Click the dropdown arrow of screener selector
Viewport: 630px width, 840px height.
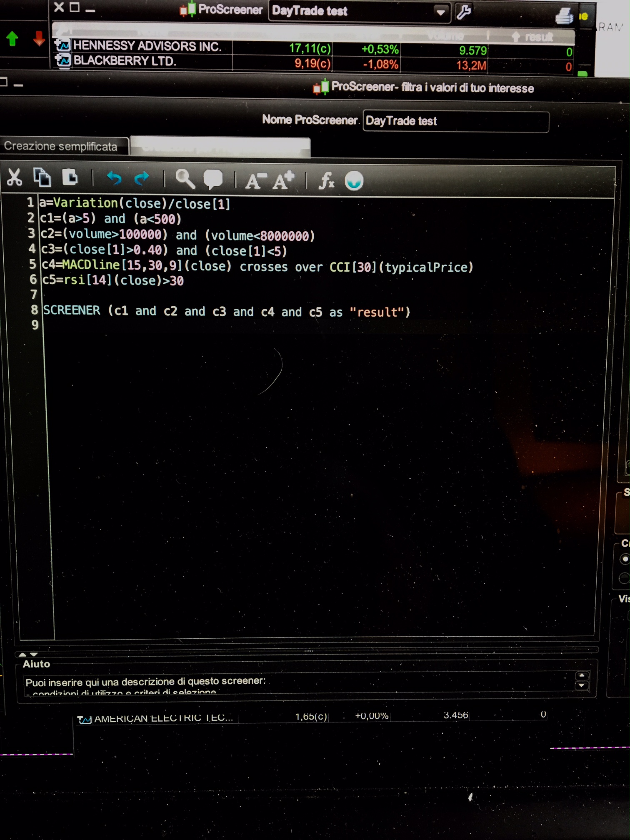click(440, 12)
